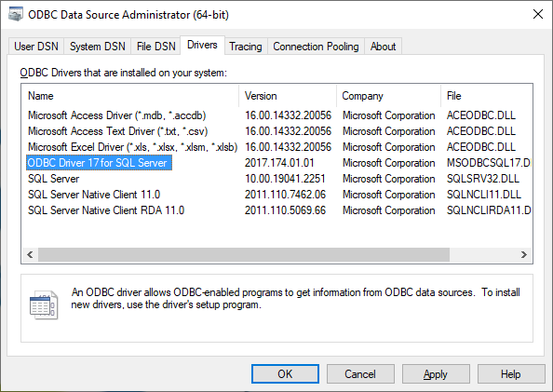
Task: Confirm with the OK button
Action: tap(285, 374)
